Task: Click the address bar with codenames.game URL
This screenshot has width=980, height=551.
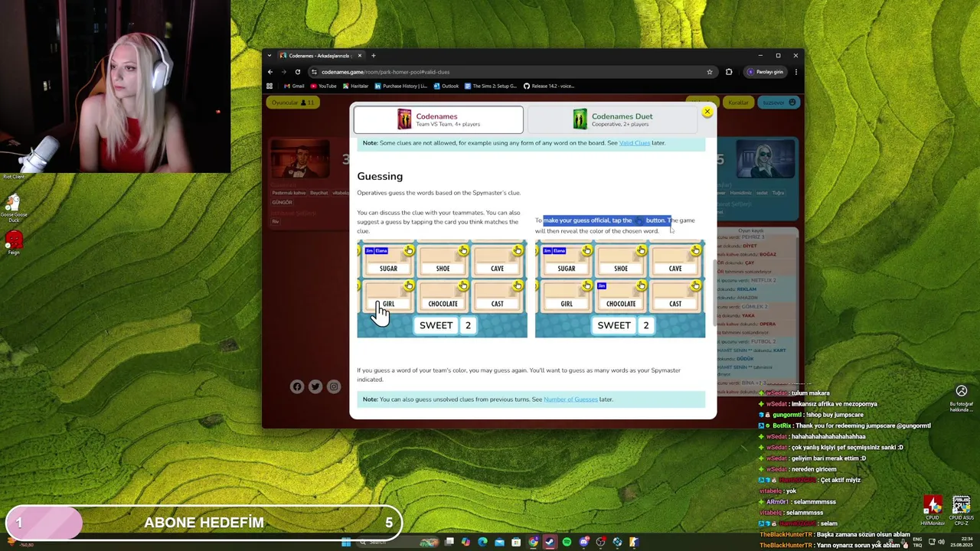Action: point(511,72)
